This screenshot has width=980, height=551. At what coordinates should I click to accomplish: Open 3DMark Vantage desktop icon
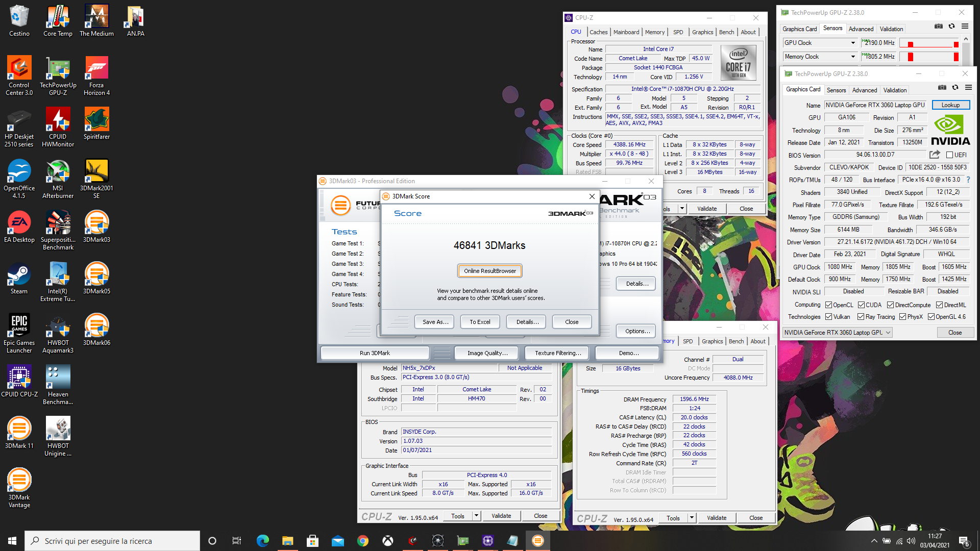(19, 488)
